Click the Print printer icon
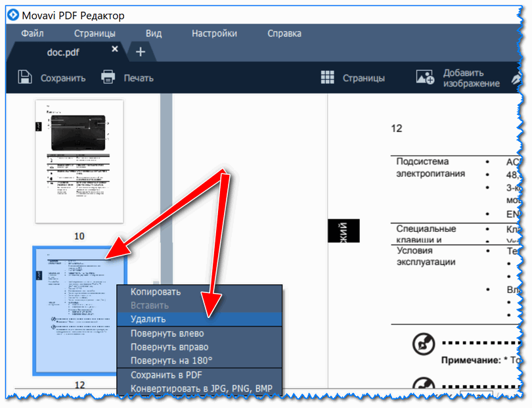The height and width of the screenshot is (408, 532). (108, 78)
